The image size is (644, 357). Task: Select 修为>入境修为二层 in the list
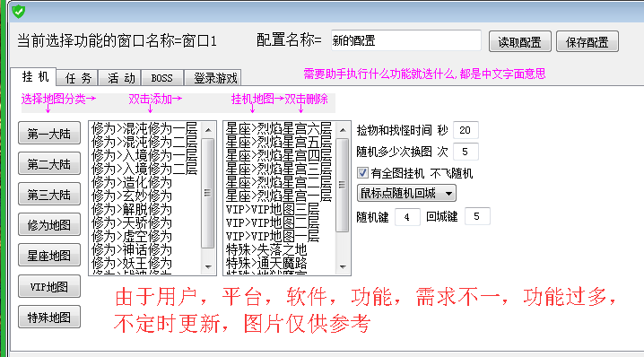[x=144, y=169]
